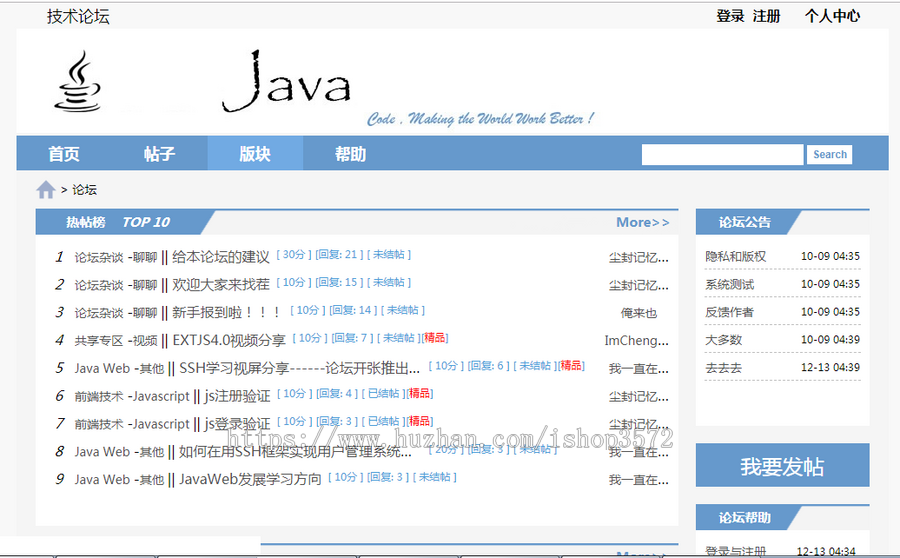900x558 pixels.
Task: Click 论坛 in the breadcrumb
Action: (84, 190)
